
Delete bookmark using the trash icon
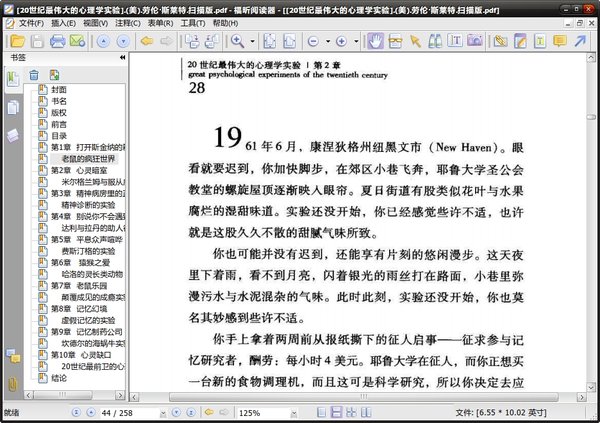point(33,75)
